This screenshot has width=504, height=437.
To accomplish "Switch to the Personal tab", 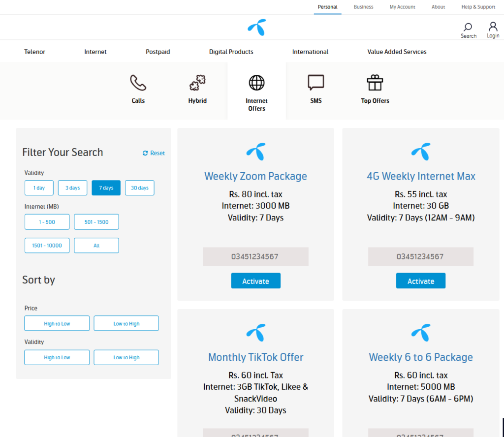I will [x=327, y=7].
